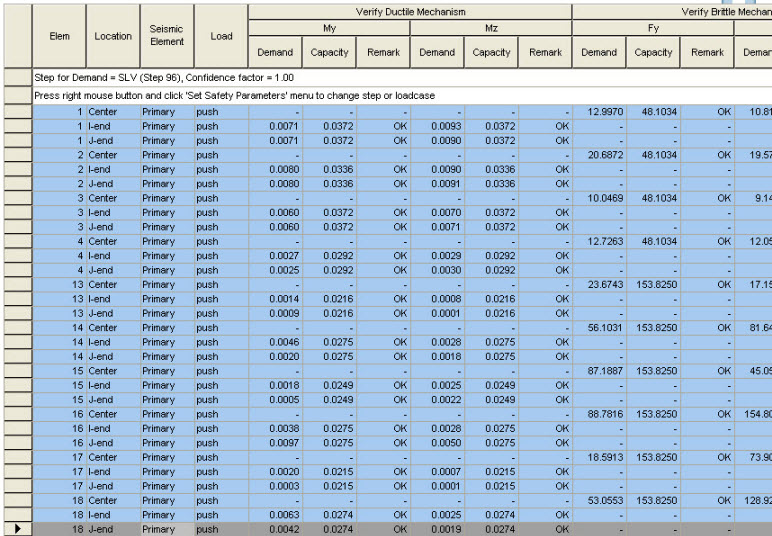Click the My group header
Screen dimensions: 772x536
tap(329, 29)
